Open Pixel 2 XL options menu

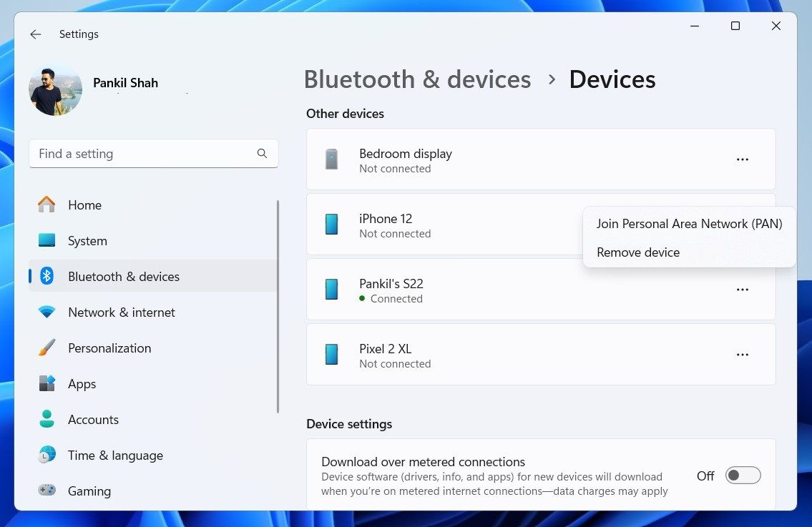743,354
